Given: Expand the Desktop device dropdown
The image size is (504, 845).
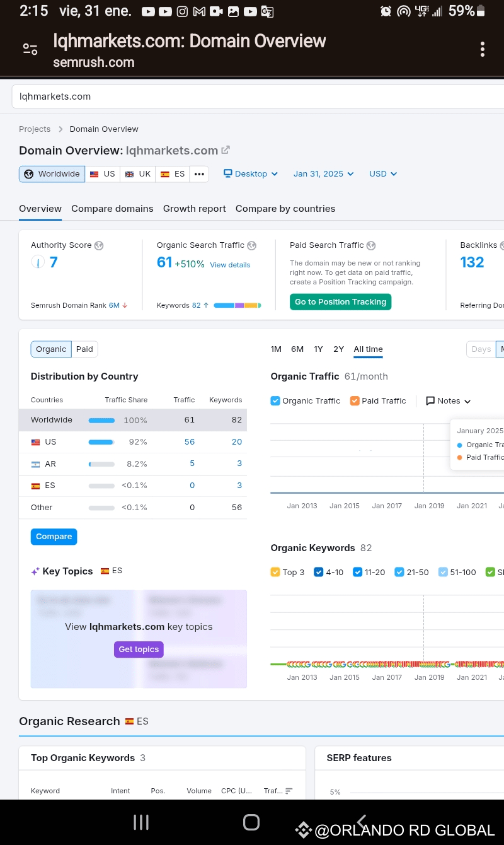Looking at the screenshot, I should click(251, 174).
